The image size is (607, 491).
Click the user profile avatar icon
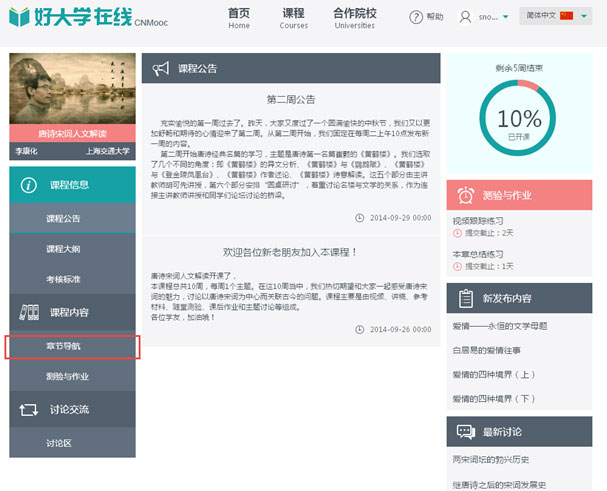pyautogui.click(x=465, y=17)
